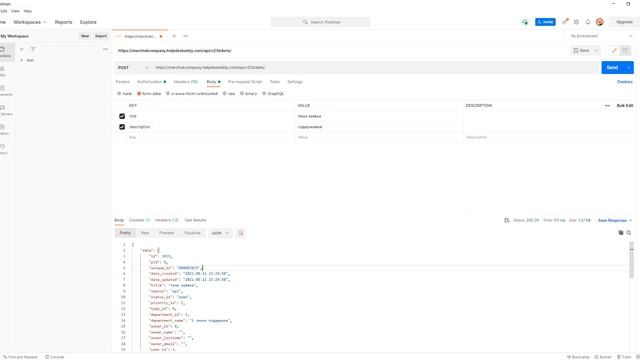Click the Import button in My Workspace
Screen dimensions: 640x360
pyautogui.click(x=101, y=36)
